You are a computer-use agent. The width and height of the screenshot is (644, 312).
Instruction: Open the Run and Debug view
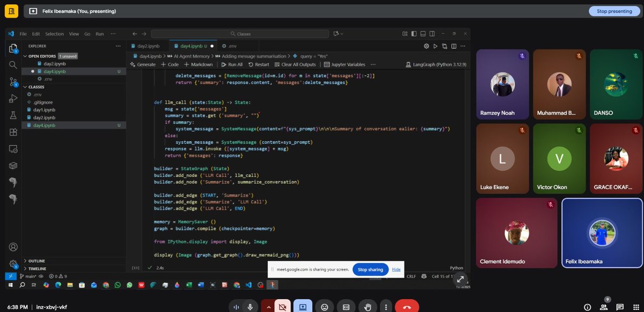[13, 98]
